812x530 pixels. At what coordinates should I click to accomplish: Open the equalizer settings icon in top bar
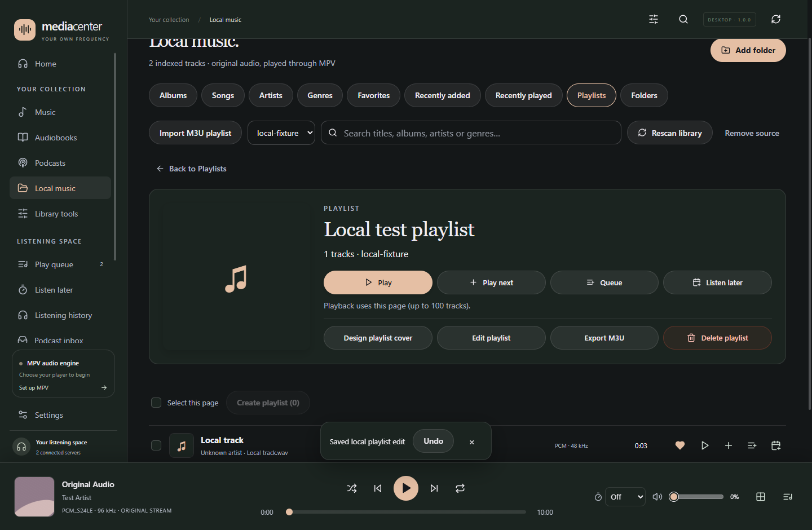(x=654, y=19)
